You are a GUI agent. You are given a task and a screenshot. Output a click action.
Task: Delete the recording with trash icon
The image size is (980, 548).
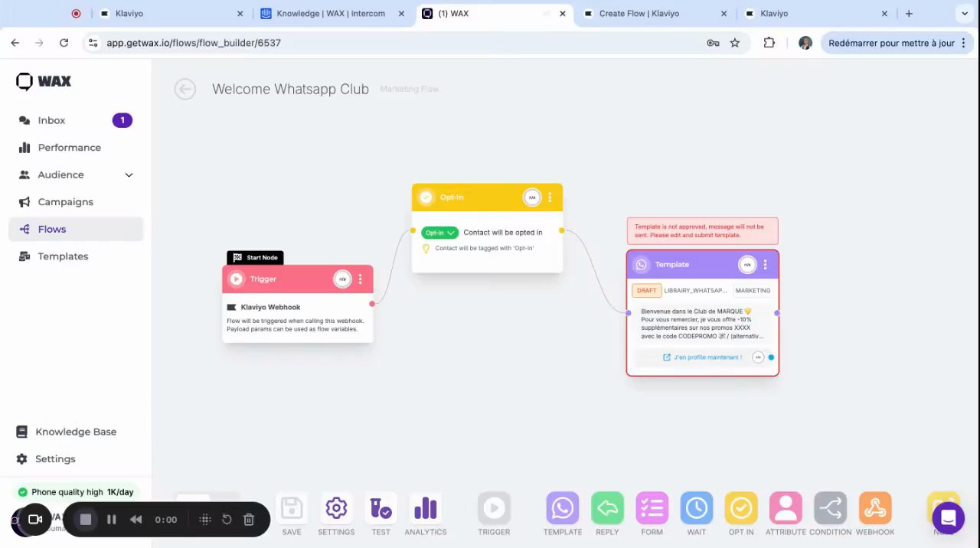click(249, 520)
